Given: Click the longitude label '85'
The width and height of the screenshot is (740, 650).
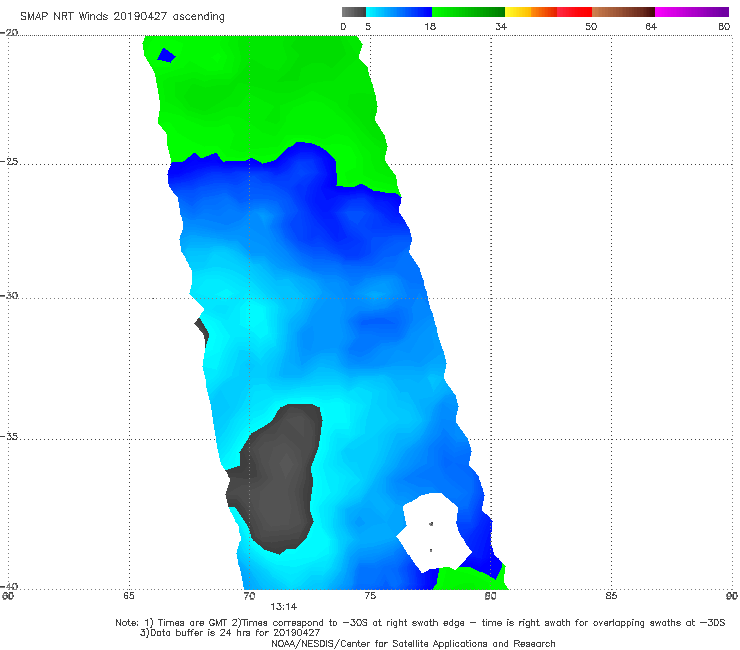Looking at the screenshot, I should (x=611, y=596).
